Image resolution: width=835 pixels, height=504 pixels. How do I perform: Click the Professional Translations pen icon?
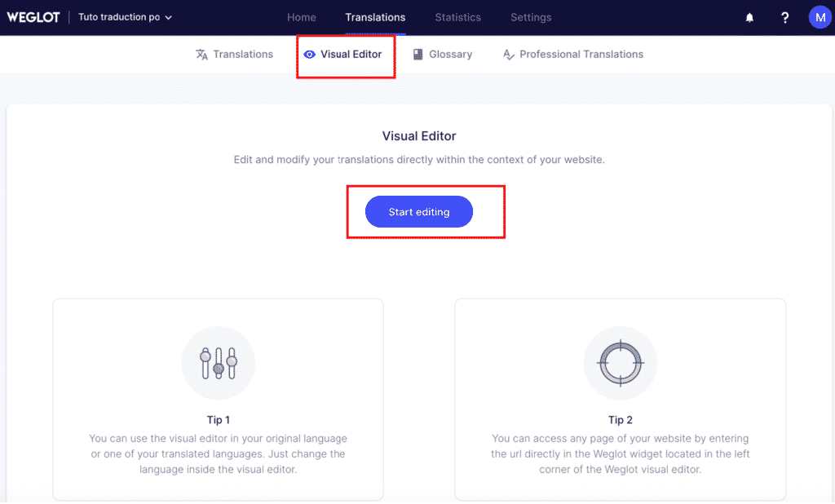tap(509, 55)
